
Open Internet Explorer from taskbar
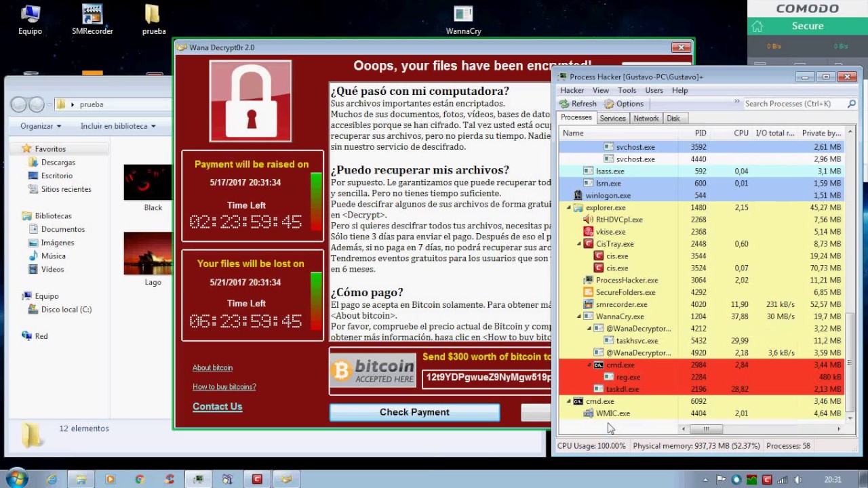[x=52, y=479]
